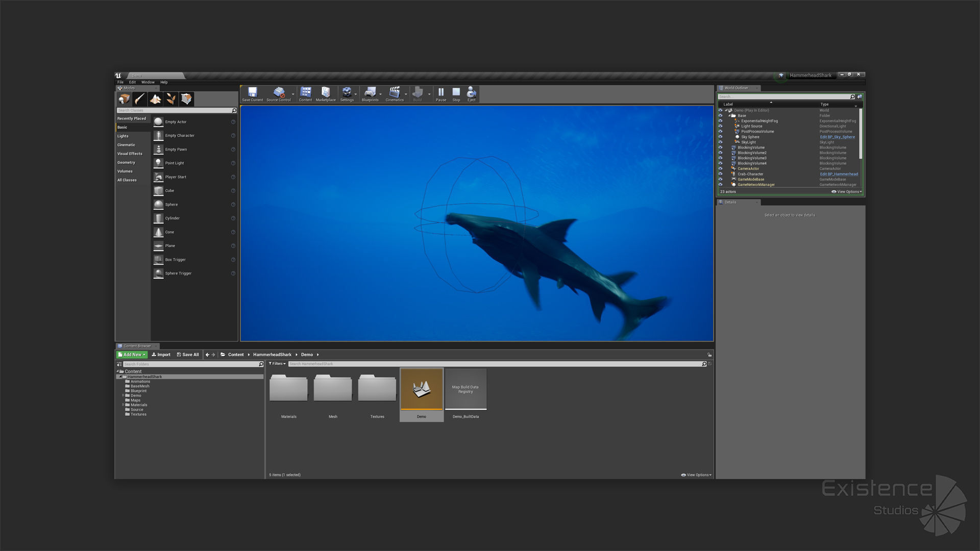The height and width of the screenshot is (551, 980).
Task: Toggle visibility of GameModeBase
Action: click(x=721, y=180)
